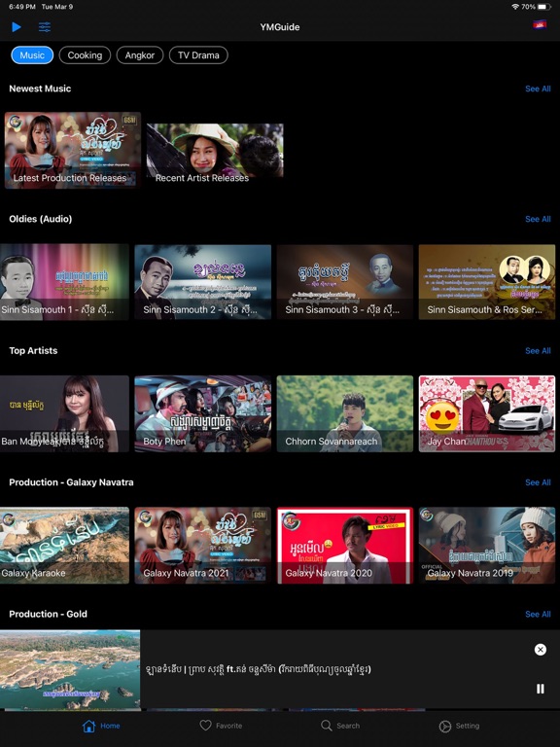Open Latest Production Releases thumbnail
Screen dimensions: 560x747
[73, 150]
